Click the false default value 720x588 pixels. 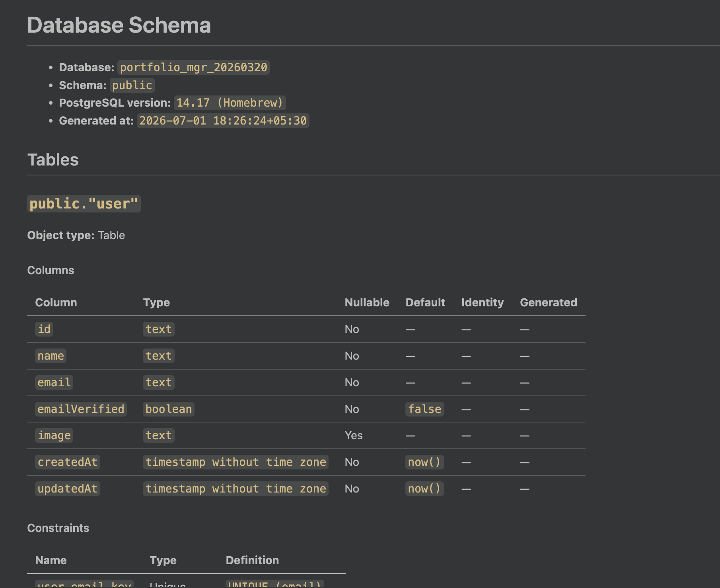tap(424, 409)
